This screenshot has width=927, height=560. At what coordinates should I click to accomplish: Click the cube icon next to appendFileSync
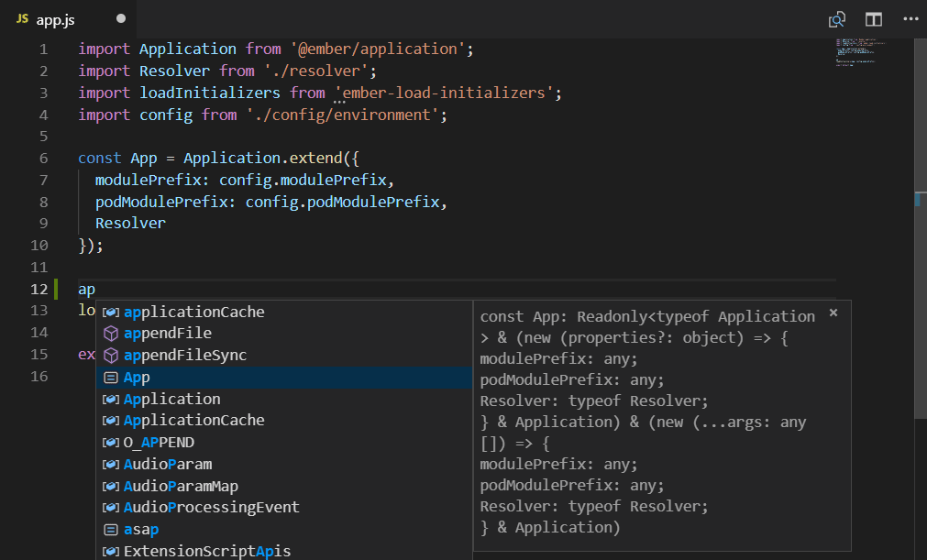tap(110, 356)
